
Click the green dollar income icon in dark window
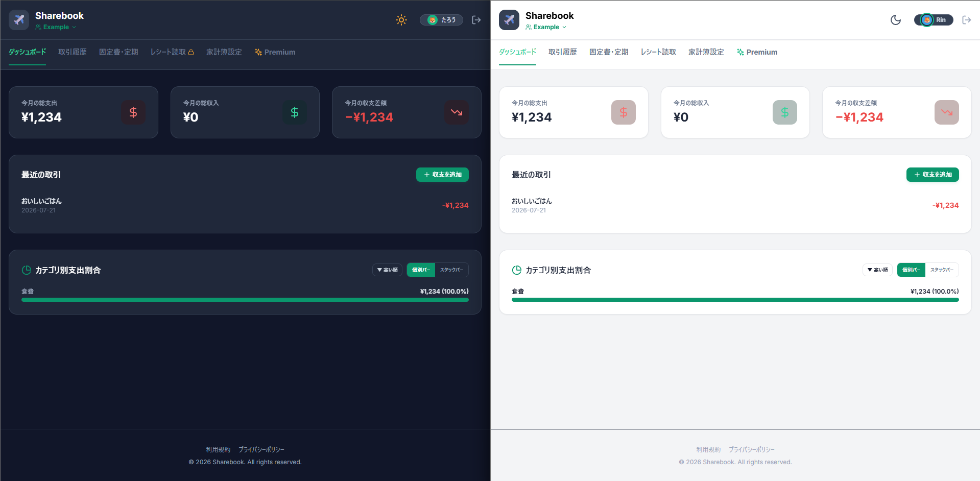pyautogui.click(x=295, y=112)
